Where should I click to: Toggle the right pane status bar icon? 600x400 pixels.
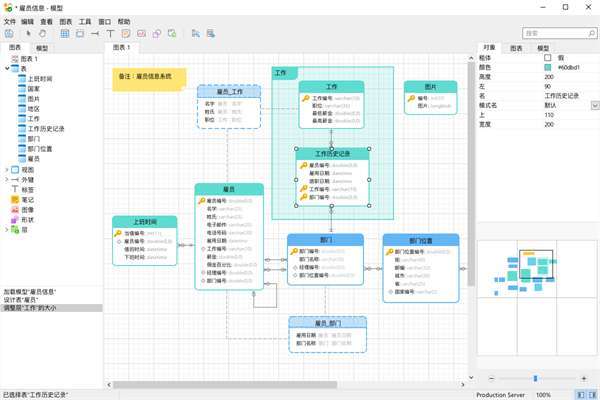(x=592, y=395)
